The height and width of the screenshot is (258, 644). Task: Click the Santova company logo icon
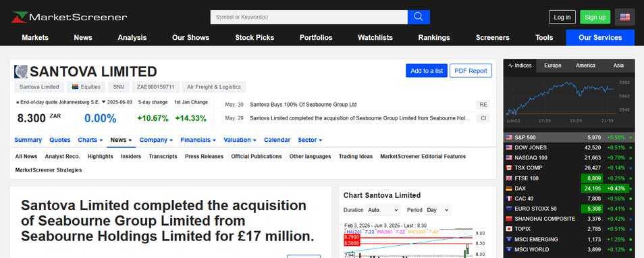20,72
